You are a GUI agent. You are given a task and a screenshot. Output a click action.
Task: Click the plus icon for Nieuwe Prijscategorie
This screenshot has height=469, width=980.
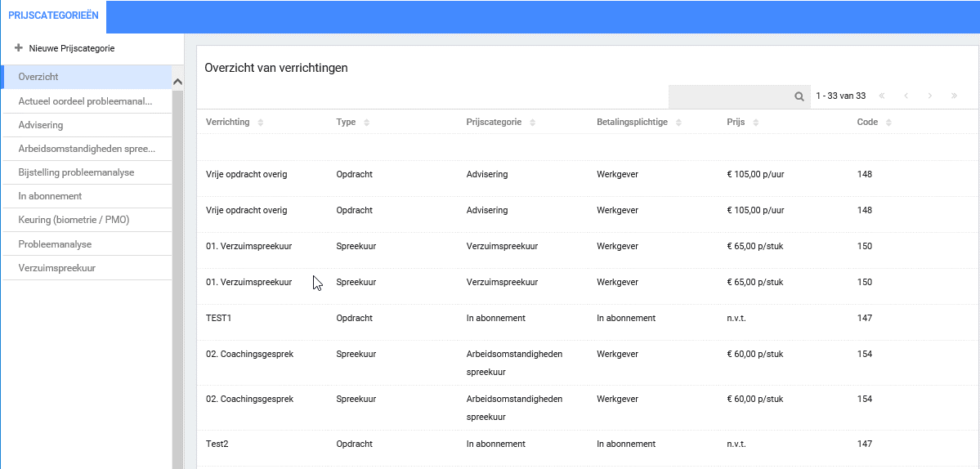pyautogui.click(x=19, y=48)
